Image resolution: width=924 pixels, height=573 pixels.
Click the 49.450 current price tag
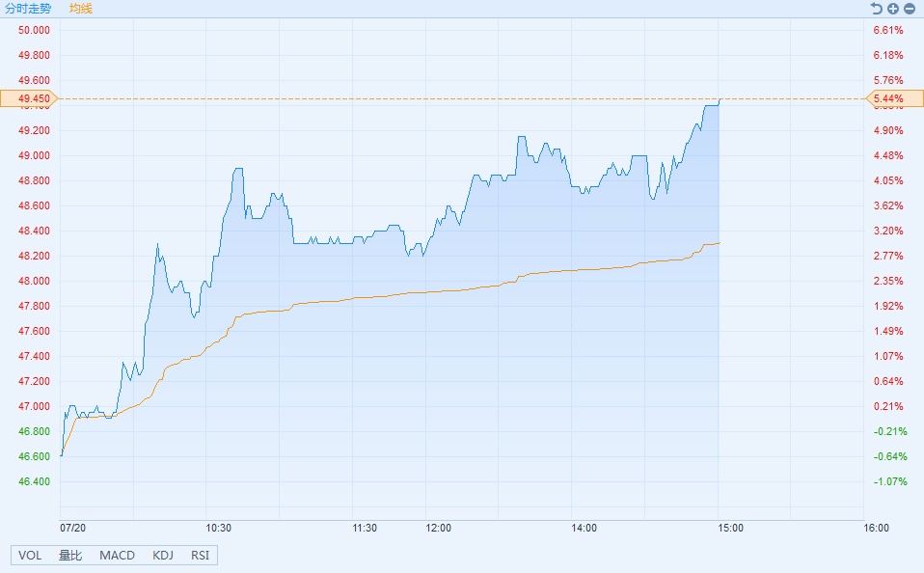point(28,98)
